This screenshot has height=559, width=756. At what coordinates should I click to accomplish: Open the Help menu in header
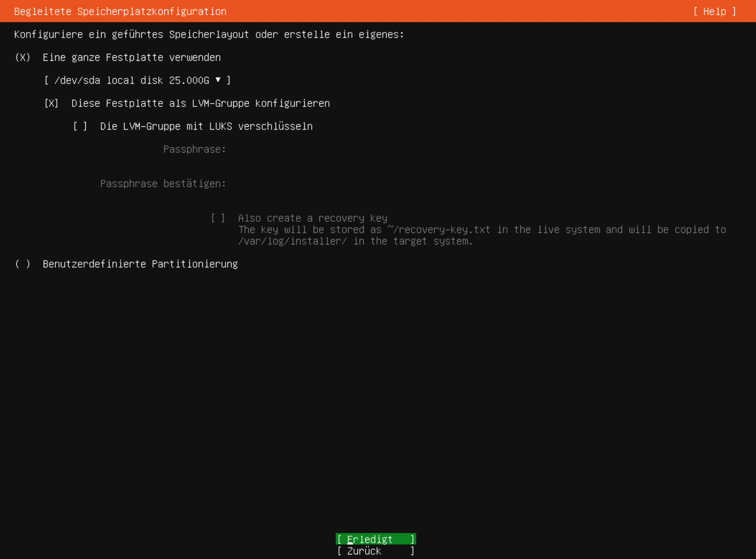[714, 12]
